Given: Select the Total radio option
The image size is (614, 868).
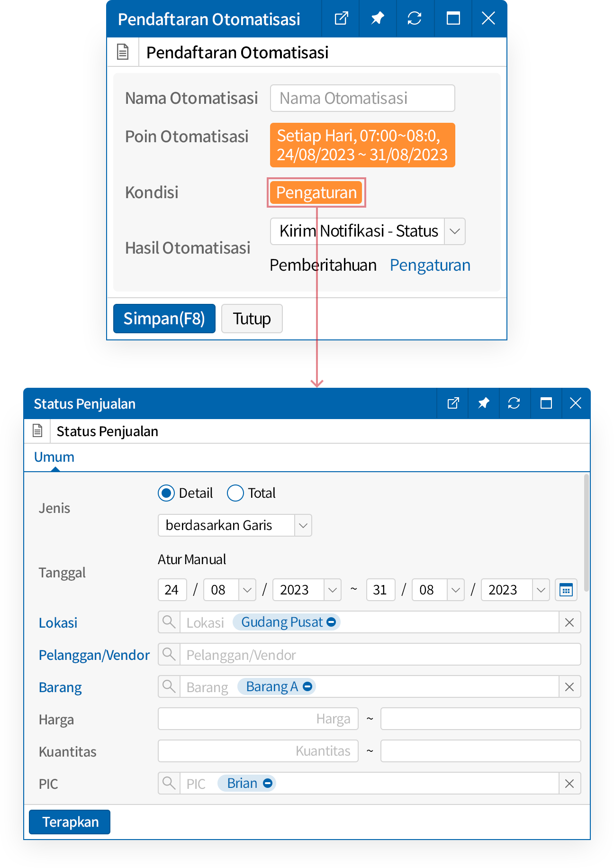Looking at the screenshot, I should [235, 493].
